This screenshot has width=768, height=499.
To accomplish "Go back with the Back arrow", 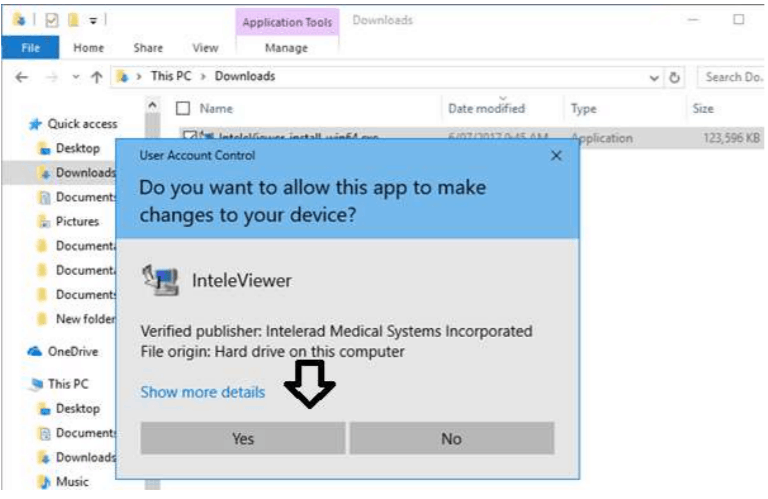I will [22, 77].
